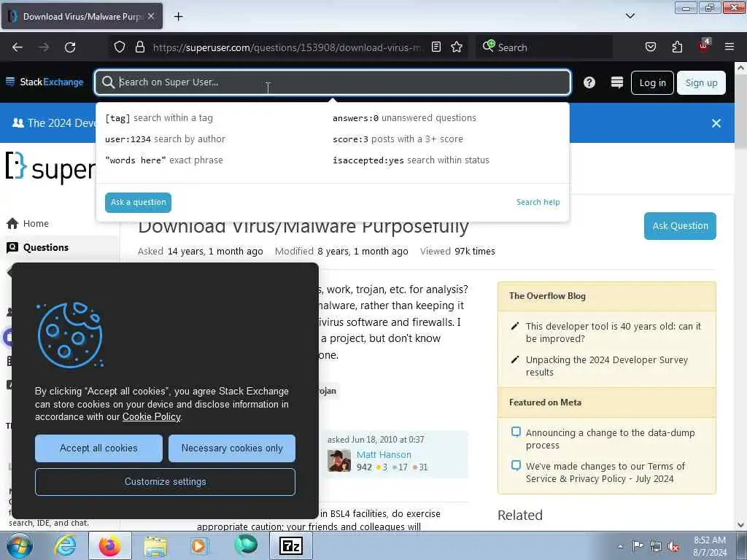Open Windows Media Player on taskbar

click(x=199, y=545)
